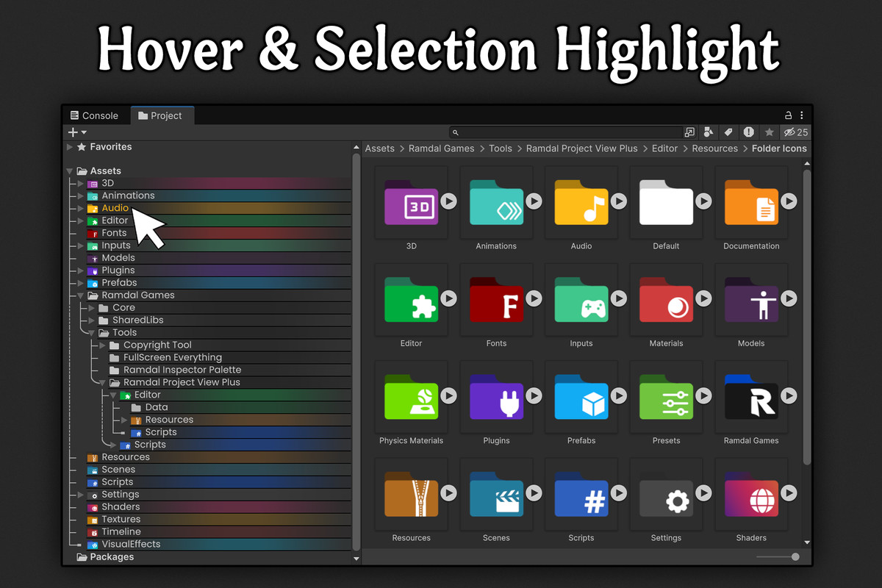Viewport: 882px width, 588px height.
Task: Select the Project tab
Action: click(162, 115)
